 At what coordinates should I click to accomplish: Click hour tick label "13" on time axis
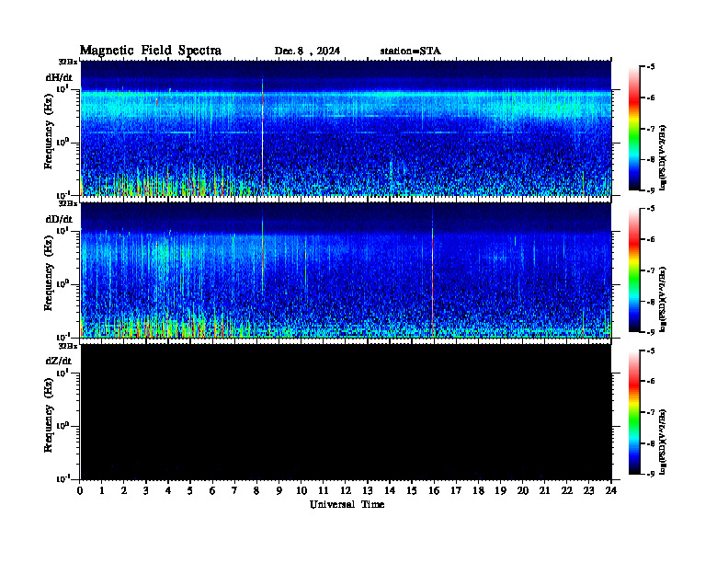[x=368, y=491]
